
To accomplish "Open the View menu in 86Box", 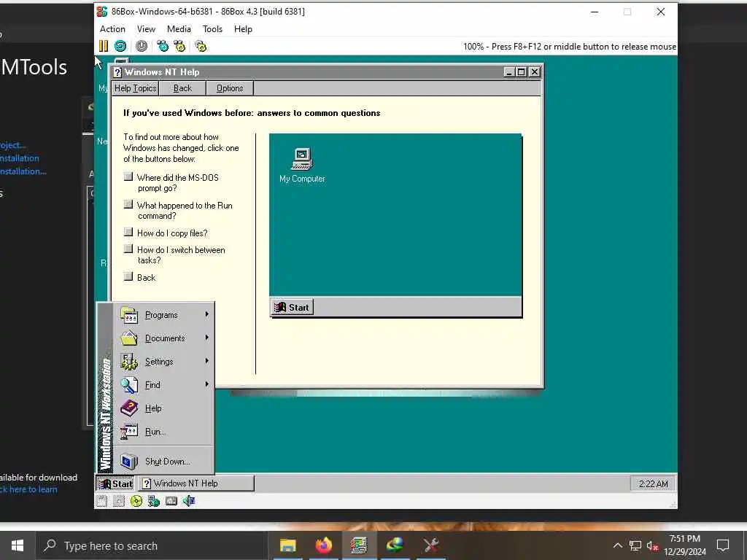I will click(146, 29).
